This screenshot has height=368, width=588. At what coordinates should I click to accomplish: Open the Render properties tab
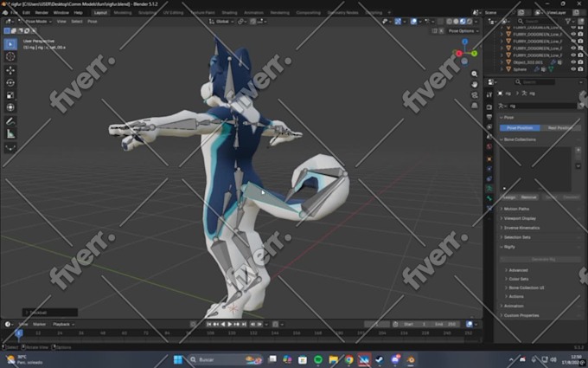pyautogui.click(x=489, y=107)
